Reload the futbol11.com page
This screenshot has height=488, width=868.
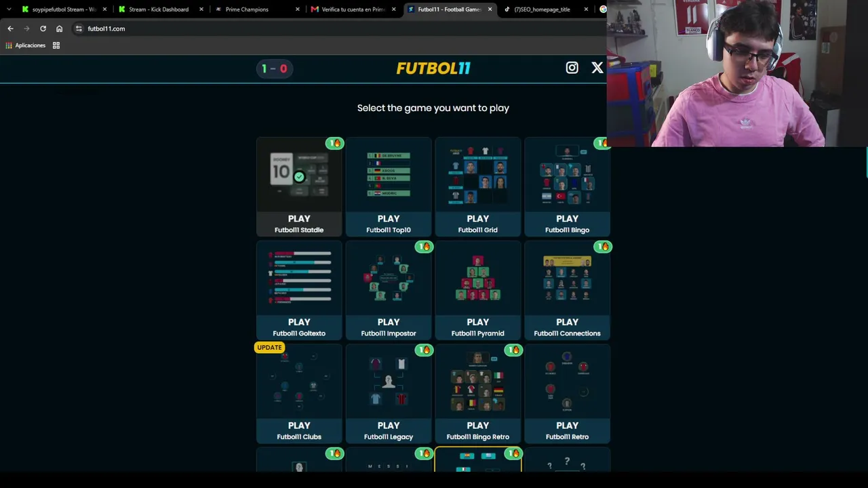point(43,28)
